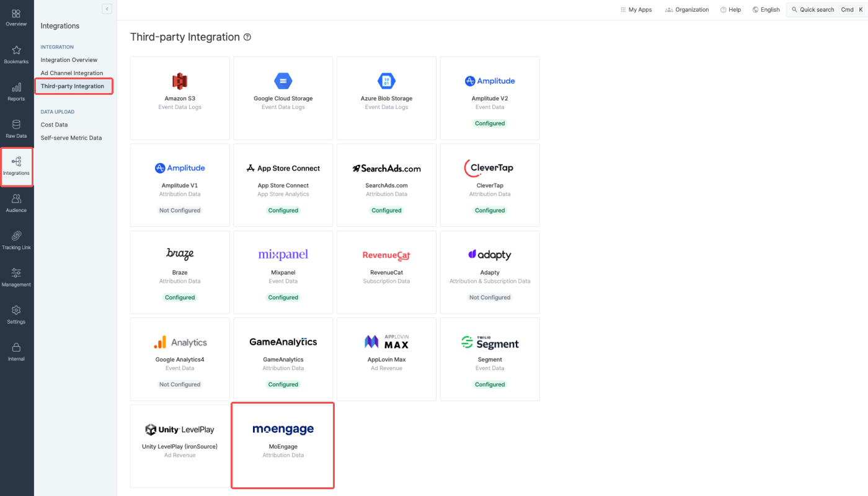
Task: Click "Google Cloud Storage" card title
Action: coord(283,99)
